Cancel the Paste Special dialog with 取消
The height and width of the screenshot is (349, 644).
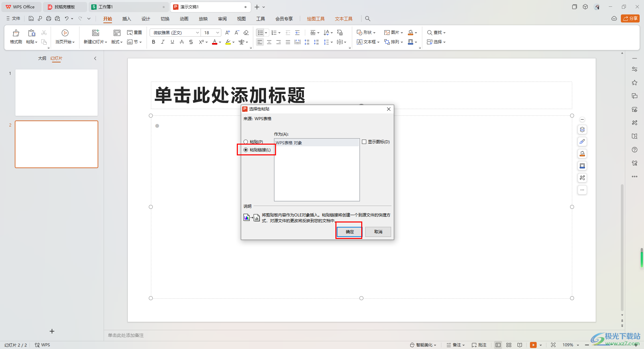[x=378, y=232]
